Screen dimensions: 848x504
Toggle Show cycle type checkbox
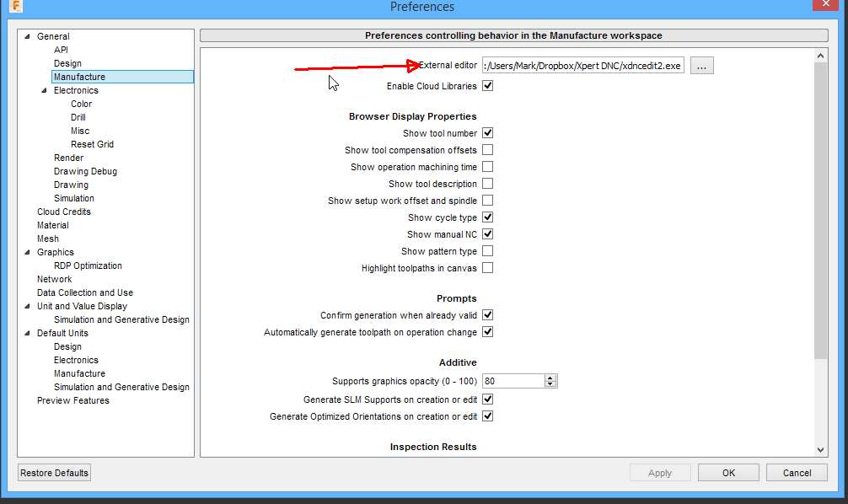pyautogui.click(x=488, y=217)
